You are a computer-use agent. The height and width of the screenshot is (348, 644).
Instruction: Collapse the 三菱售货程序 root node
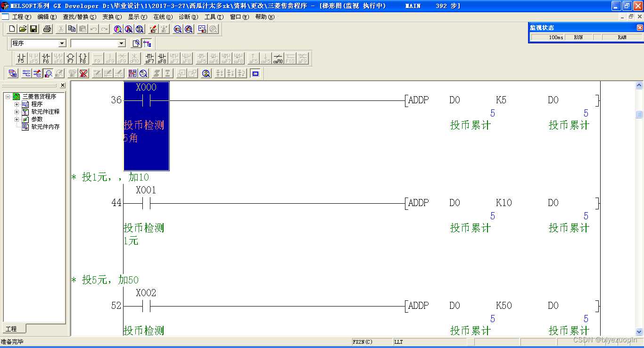coord(8,97)
